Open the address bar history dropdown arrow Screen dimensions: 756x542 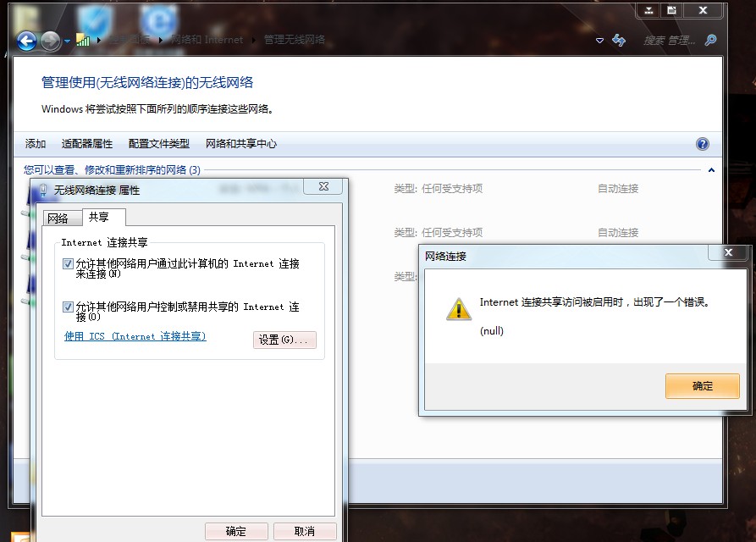point(599,41)
